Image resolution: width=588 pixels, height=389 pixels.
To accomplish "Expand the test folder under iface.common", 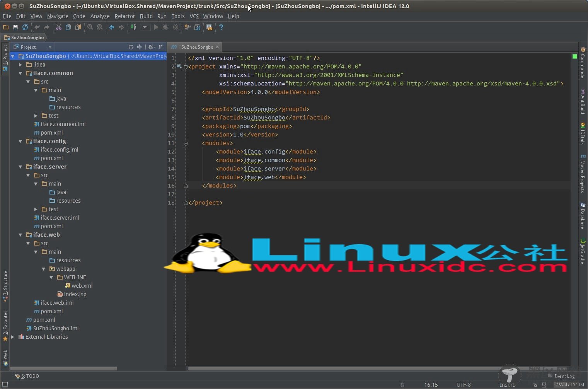I will click(36, 116).
